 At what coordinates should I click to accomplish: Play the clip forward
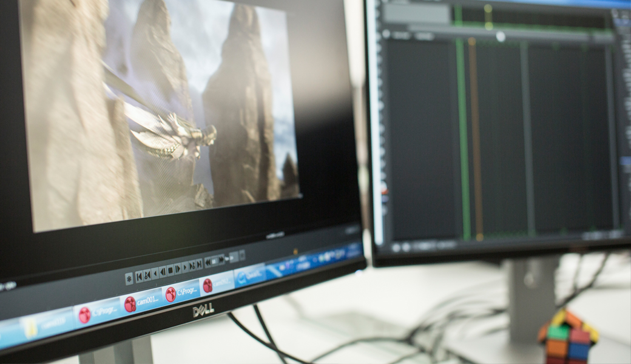(x=185, y=268)
